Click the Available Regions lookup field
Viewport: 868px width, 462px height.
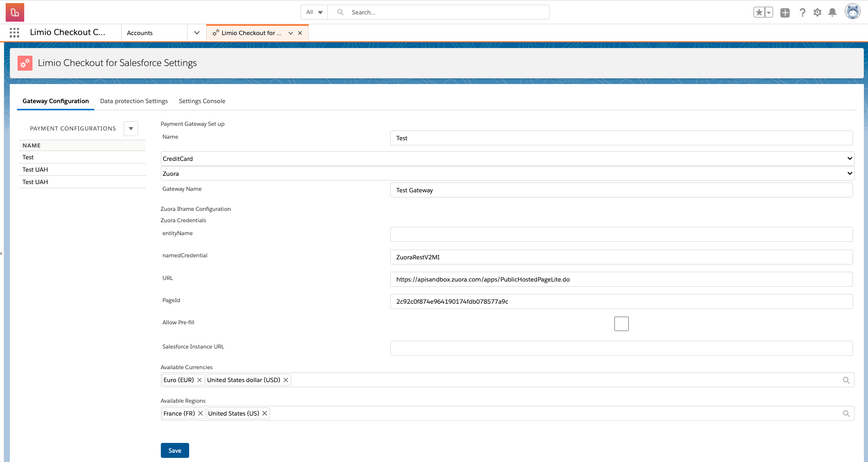(x=507, y=414)
